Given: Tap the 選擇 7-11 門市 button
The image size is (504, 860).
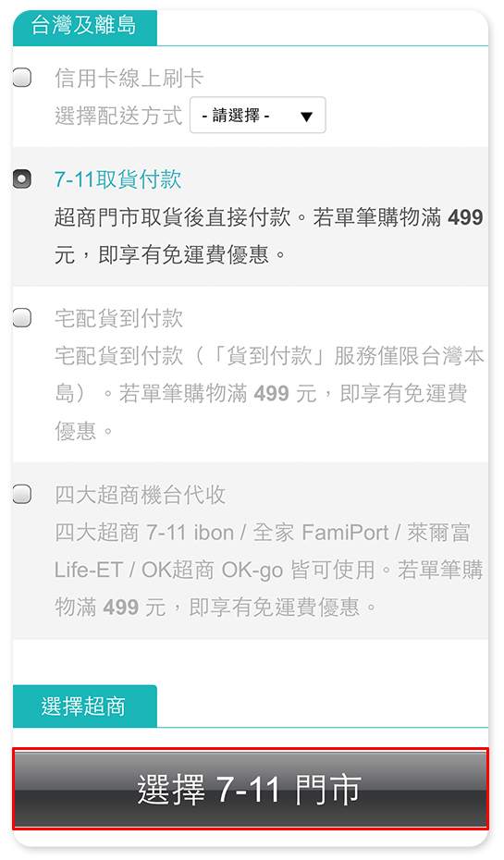Looking at the screenshot, I should (250, 789).
